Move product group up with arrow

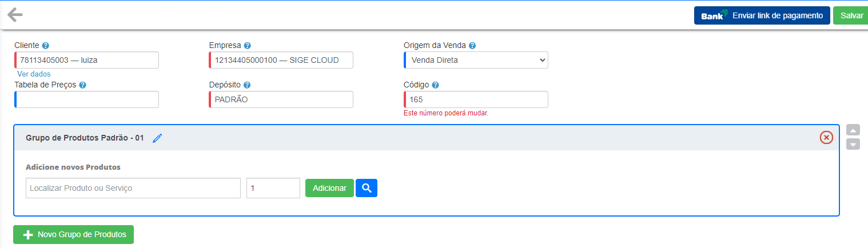pyautogui.click(x=853, y=130)
